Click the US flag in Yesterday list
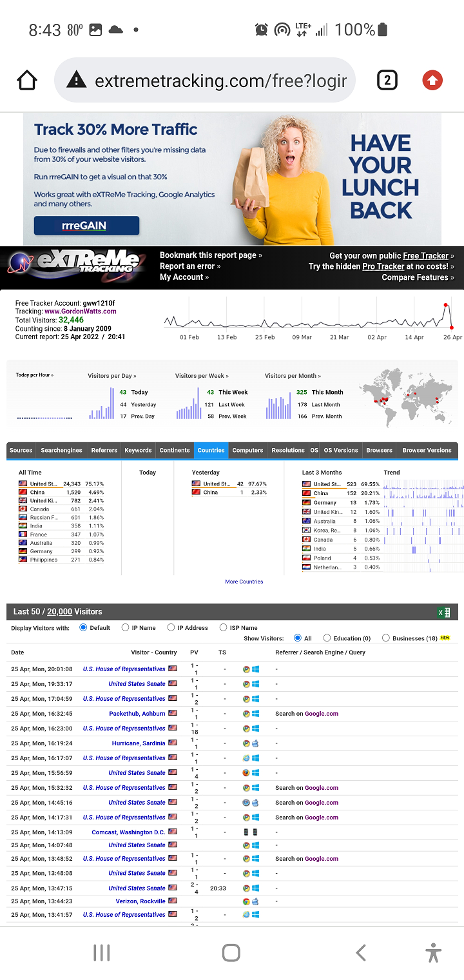 coord(197,484)
